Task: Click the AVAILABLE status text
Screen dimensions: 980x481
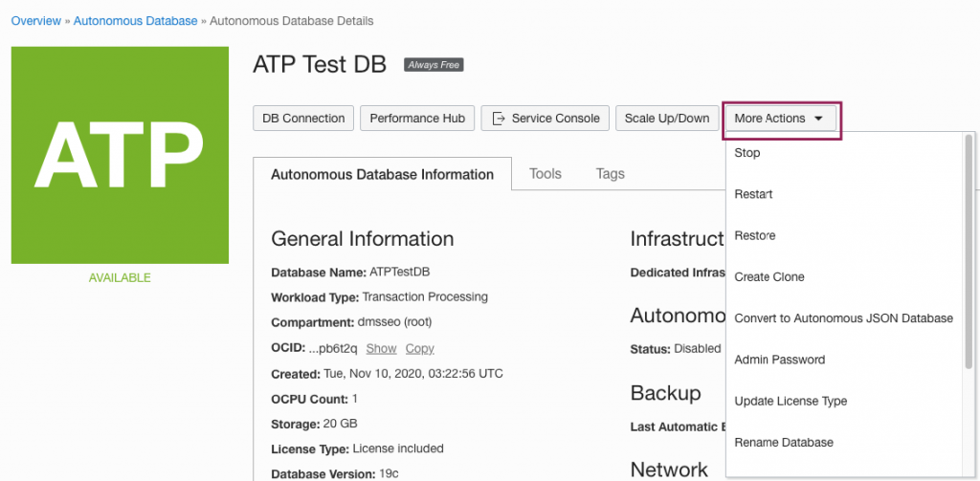Action: pyautogui.click(x=120, y=278)
